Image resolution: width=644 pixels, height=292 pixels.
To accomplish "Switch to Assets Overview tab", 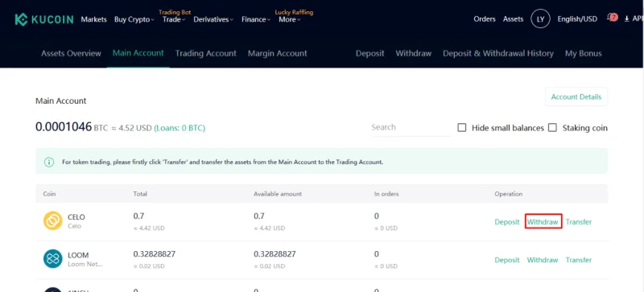I will pos(71,53).
